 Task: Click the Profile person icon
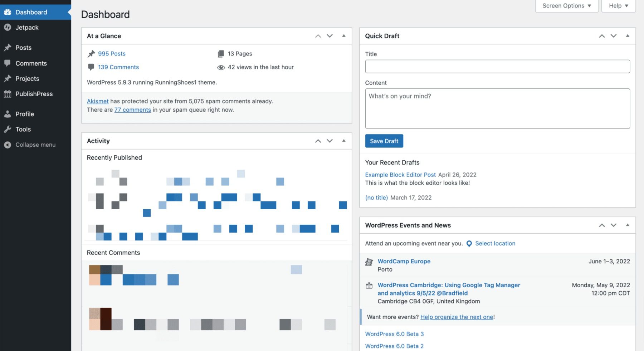[x=7, y=114]
